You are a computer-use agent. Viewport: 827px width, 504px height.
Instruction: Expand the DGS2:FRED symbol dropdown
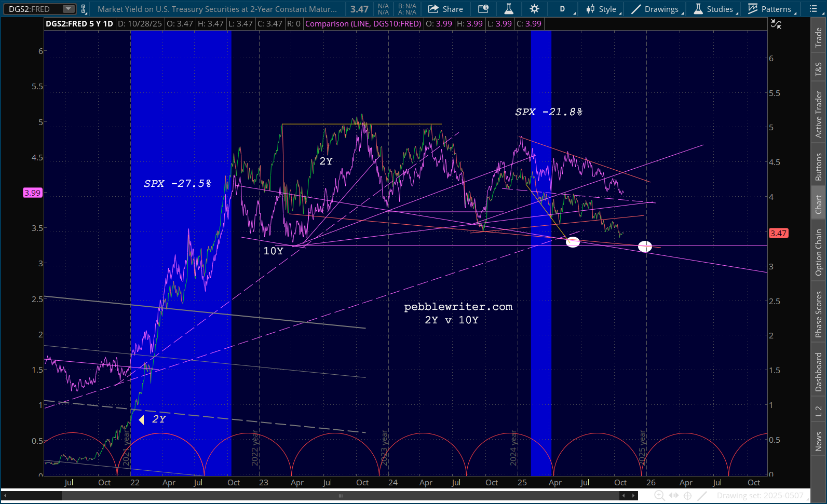coord(68,9)
